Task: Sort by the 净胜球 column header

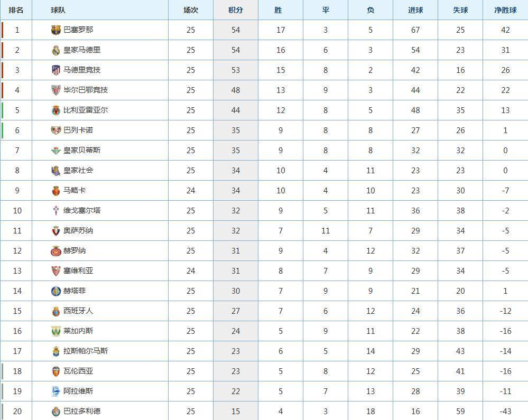Action: (x=505, y=10)
